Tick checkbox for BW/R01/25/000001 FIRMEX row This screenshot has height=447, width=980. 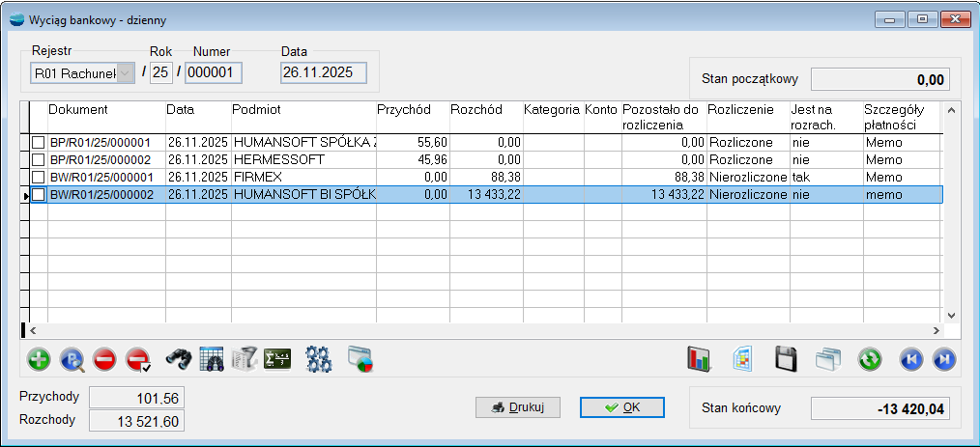pos(39,177)
